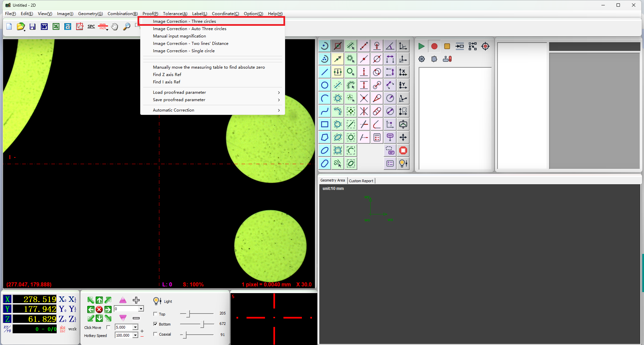Image resolution: width=644 pixels, height=345 pixels.
Task: Tick the Click Move checkbox
Action: coord(108,327)
